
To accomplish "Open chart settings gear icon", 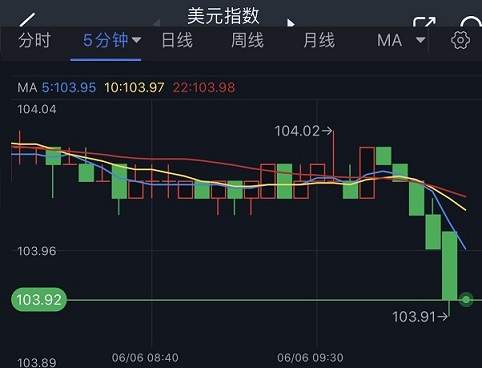I will coord(460,41).
